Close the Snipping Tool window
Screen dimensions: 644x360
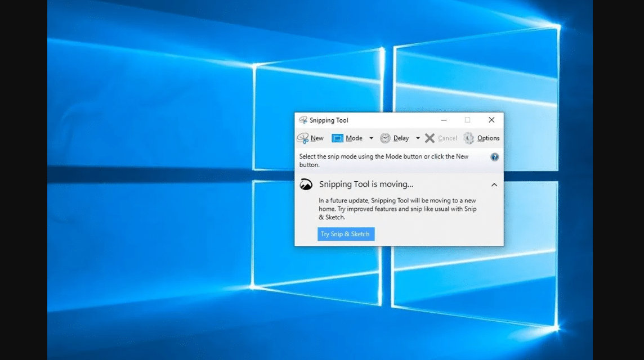pyautogui.click(x=491, y=120)
